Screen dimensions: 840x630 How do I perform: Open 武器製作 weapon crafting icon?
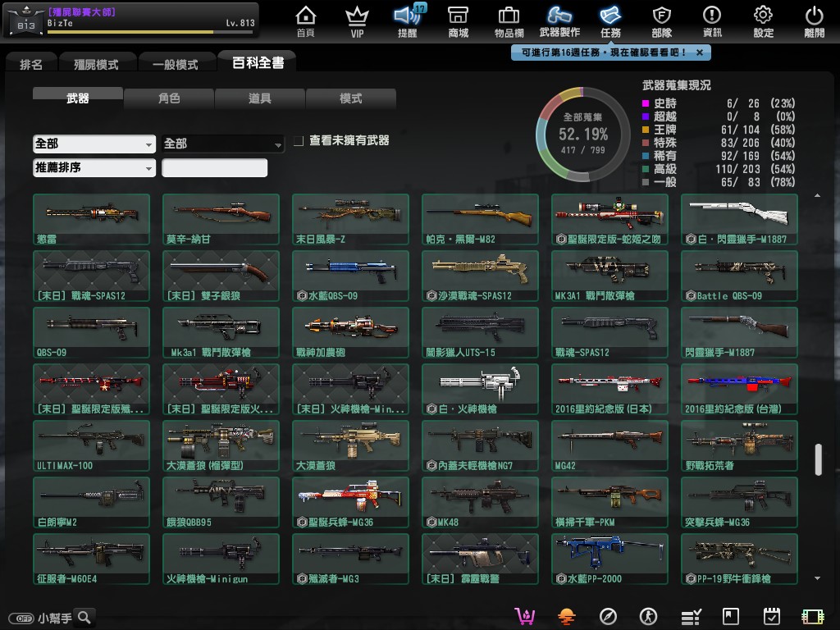[x=559, y=21]
